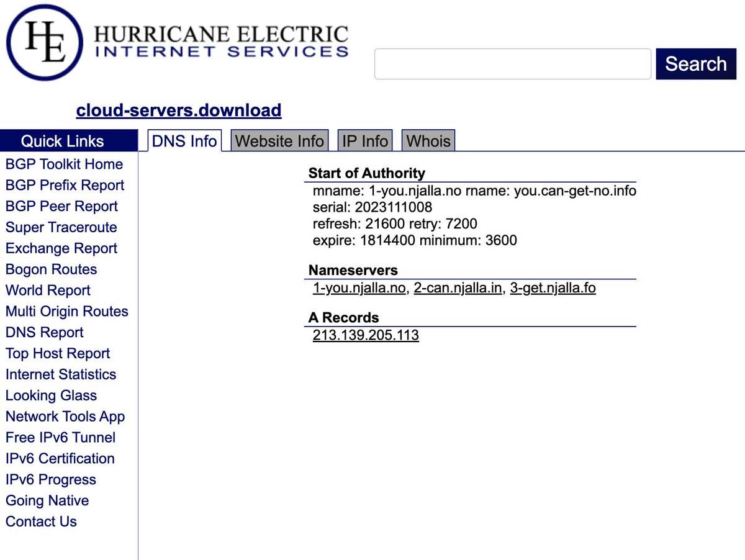
Task: Open the Looking Glass link
Action: (x=51, y=396)
